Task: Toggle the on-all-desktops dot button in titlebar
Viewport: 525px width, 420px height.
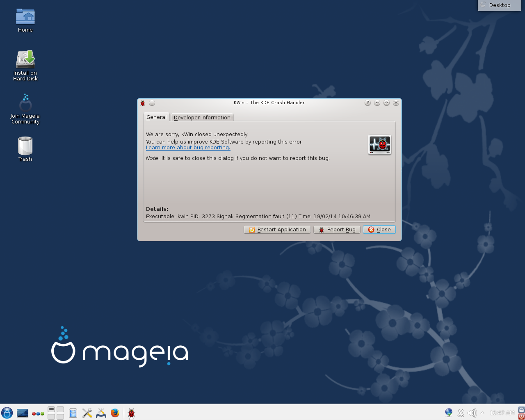Action: [152, 103]
